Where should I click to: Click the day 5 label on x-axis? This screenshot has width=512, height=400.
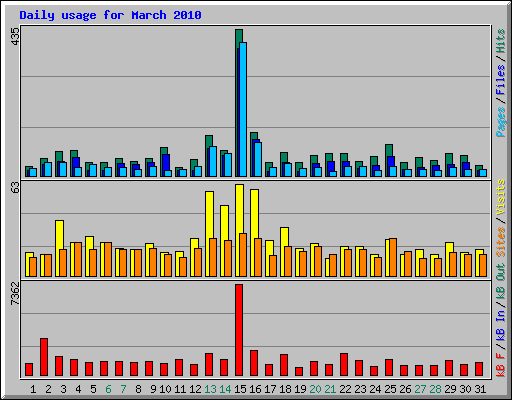(93, 389)
